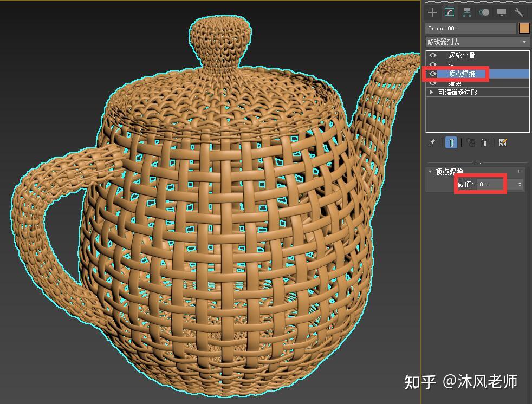Screen dimensions: 532x404
Task: Click Remove Modifier trash icon
Action: pyautogui.click(x=484, y=142)
